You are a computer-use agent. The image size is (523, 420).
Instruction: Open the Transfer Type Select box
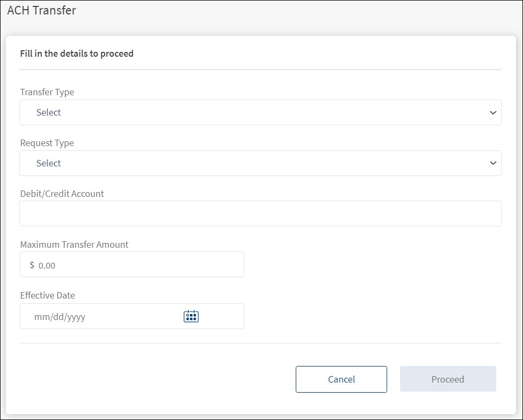(x=260, y=112)
